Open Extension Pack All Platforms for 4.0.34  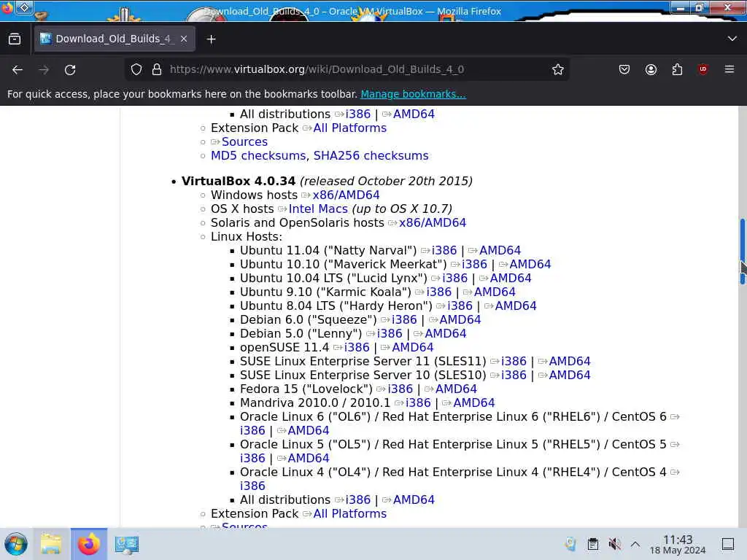[350, 514]
